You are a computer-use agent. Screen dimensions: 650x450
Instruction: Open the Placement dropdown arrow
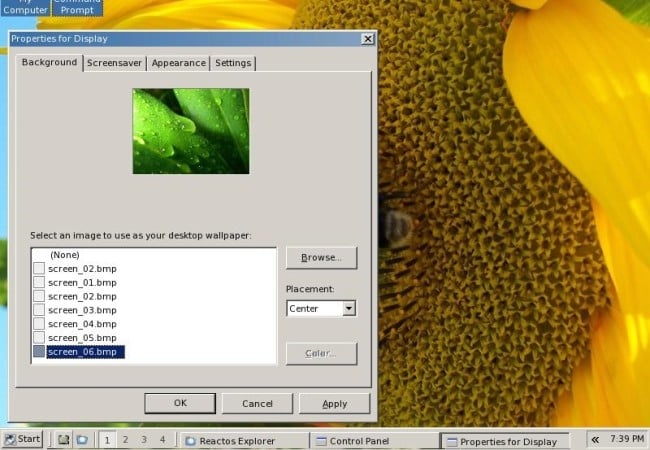[349, 308]
